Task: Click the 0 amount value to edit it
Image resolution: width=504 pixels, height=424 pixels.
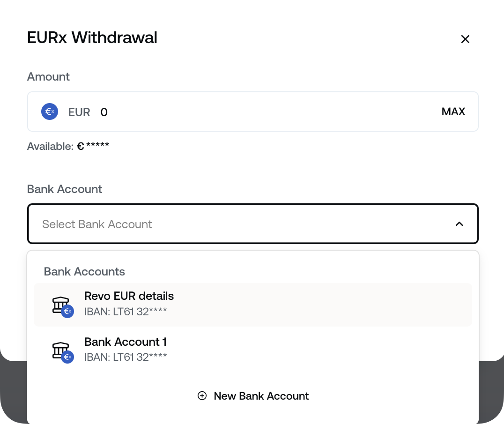Action: [x=104, y=112]
